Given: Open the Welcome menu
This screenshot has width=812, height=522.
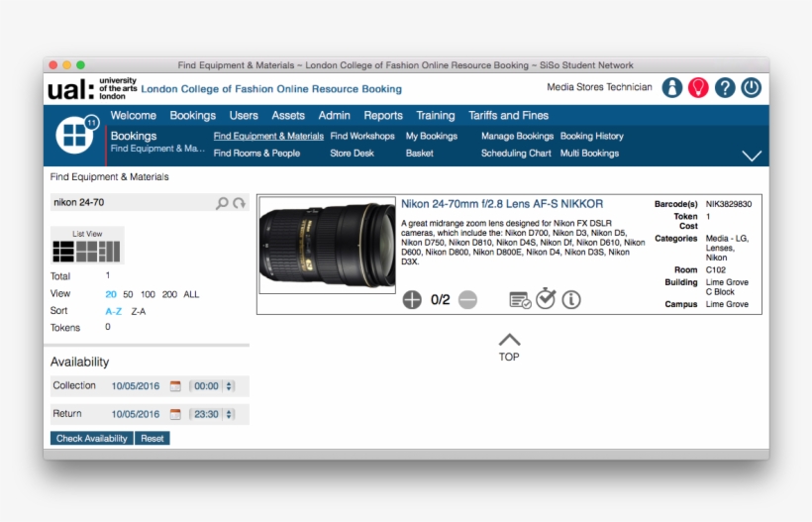Looking at the screenshot, I should click(x=133, y=116).
